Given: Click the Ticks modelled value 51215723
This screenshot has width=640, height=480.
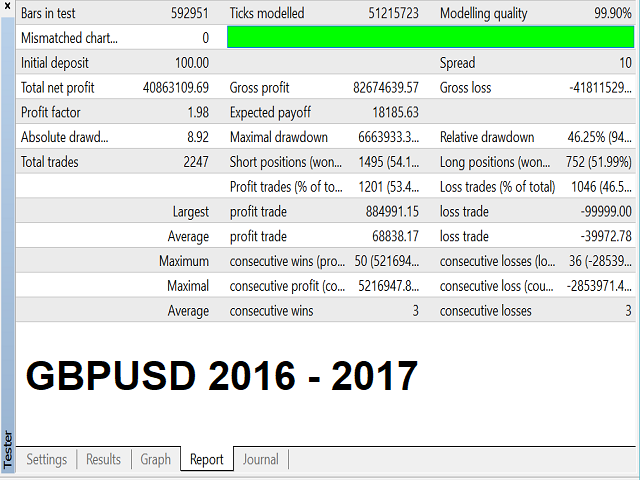Looking at the screenshot, I should pos(393,13).
